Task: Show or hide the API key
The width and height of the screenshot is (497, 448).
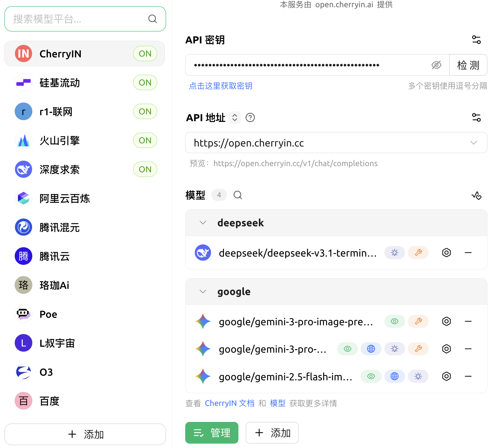Action: pyautogui.click(x=436, y=65)
